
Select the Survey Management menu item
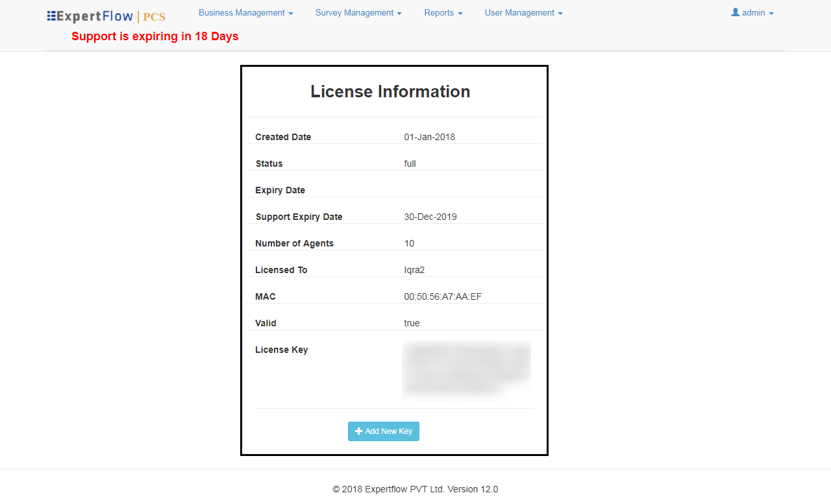(354, 12)
